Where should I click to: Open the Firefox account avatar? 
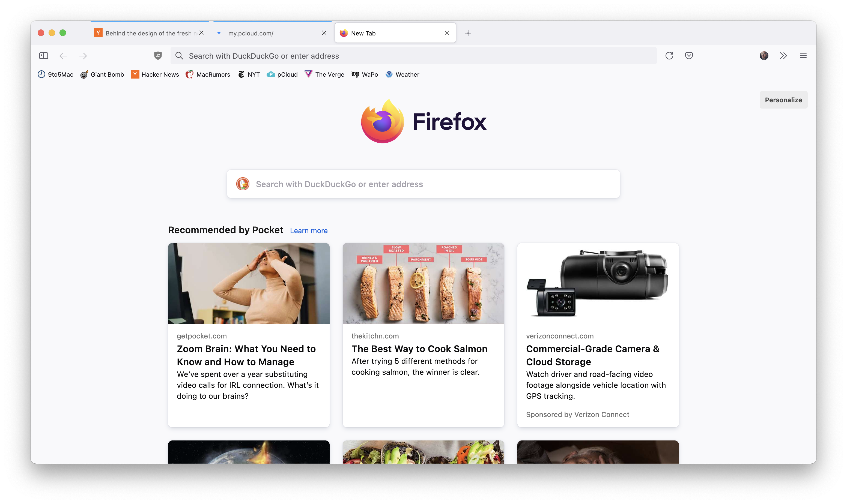pyautogui.click(x=764, y=56)
